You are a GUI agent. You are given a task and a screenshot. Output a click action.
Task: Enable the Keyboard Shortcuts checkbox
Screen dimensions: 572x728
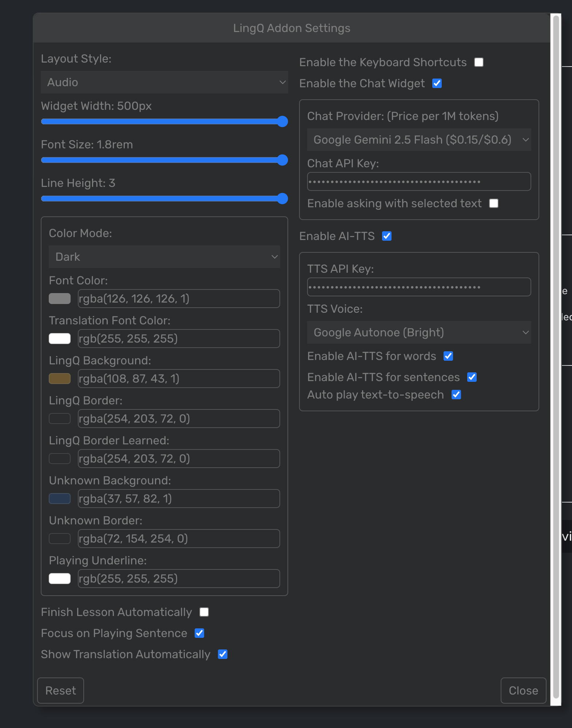(x=479, y=62)
